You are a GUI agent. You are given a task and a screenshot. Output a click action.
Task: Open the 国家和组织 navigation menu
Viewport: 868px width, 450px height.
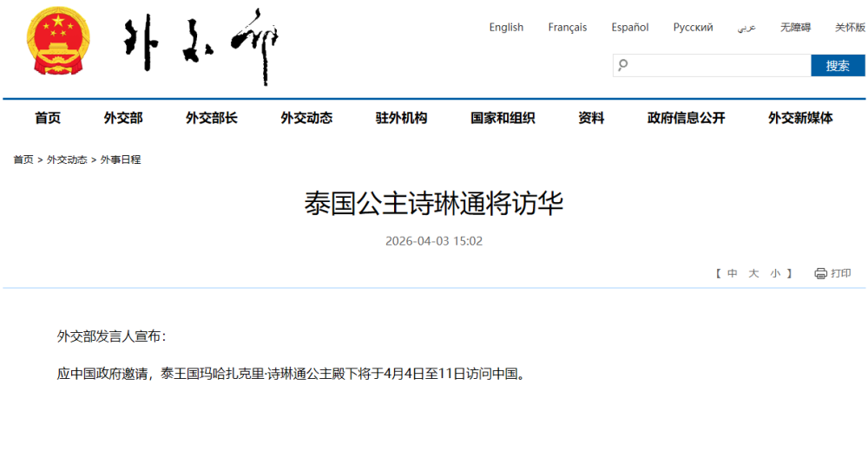point(503,118)
